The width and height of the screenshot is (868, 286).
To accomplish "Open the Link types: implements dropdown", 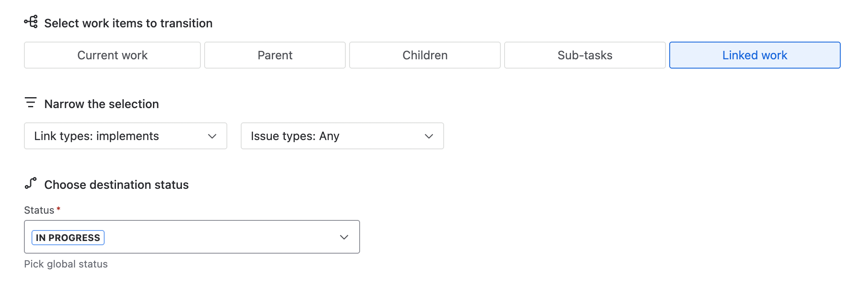I will click(126, 136).
